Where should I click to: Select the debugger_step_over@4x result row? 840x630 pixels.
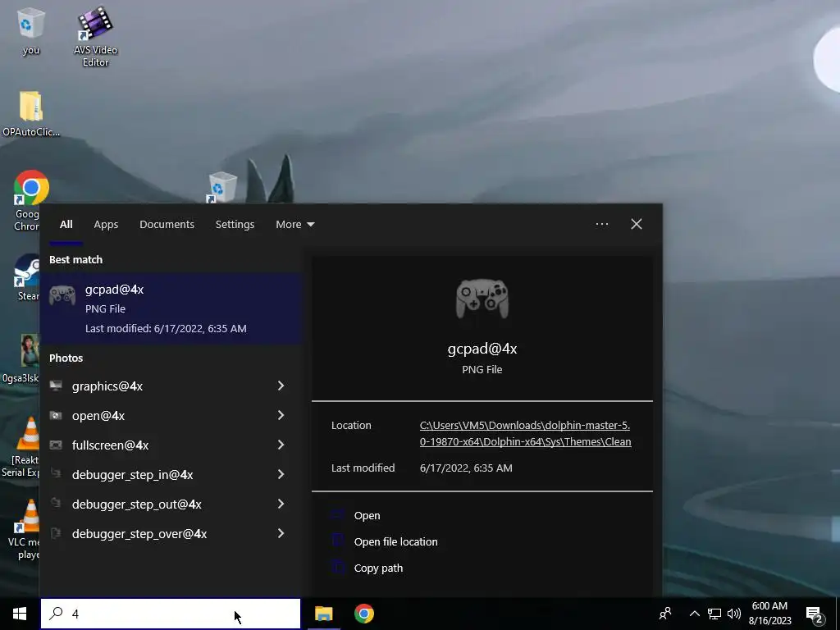click(171, 533)
